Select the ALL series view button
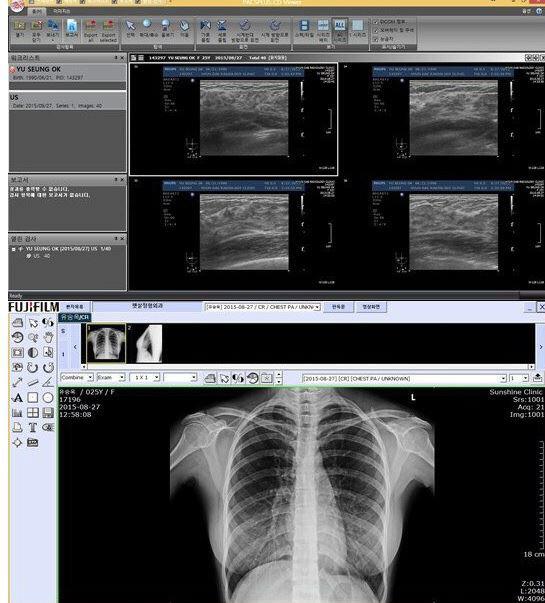This screenshot has height=603, width=545. 340,31
